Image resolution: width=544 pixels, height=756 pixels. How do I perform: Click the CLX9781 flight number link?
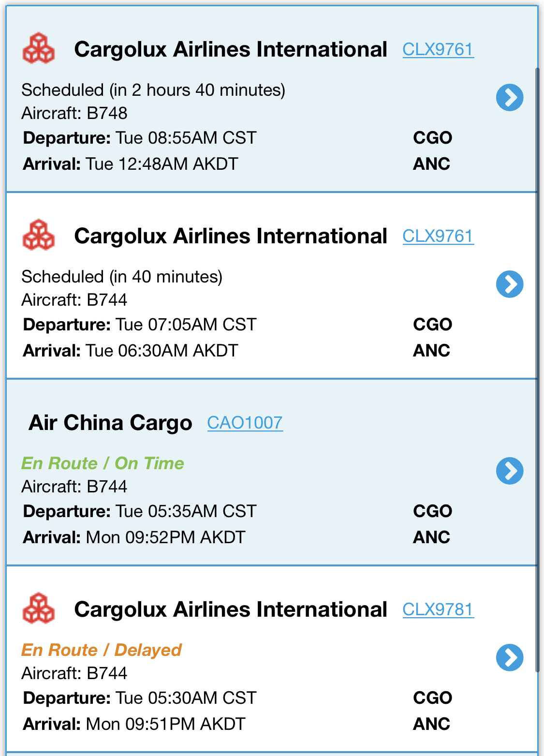[x=438, y=609]
